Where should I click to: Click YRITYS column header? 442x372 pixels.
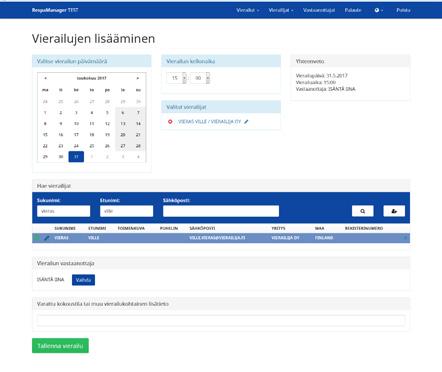278,228
